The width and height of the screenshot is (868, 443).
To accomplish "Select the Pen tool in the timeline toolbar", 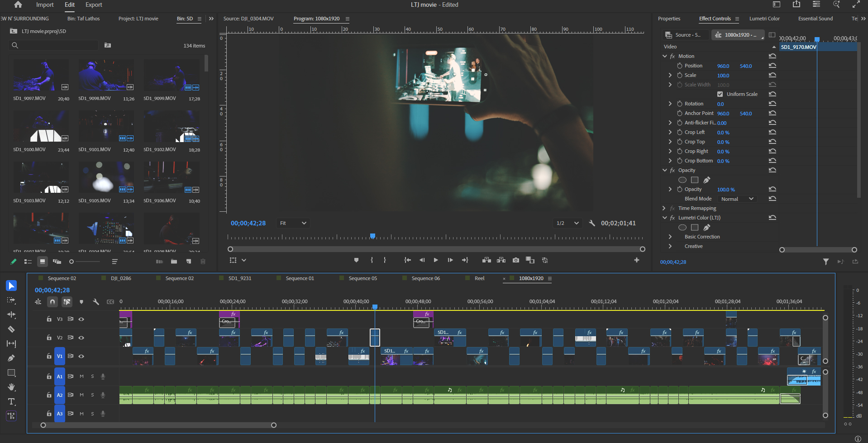I will pos(11,357).
